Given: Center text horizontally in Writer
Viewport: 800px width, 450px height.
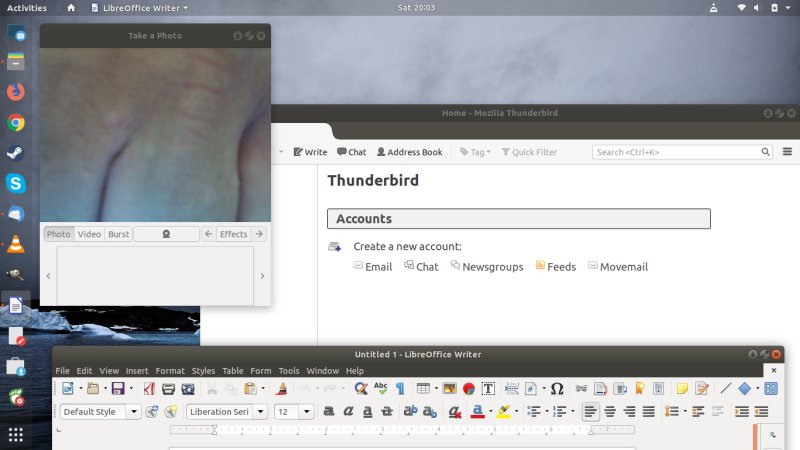Looking at the screenshot, I should point(610,411).
